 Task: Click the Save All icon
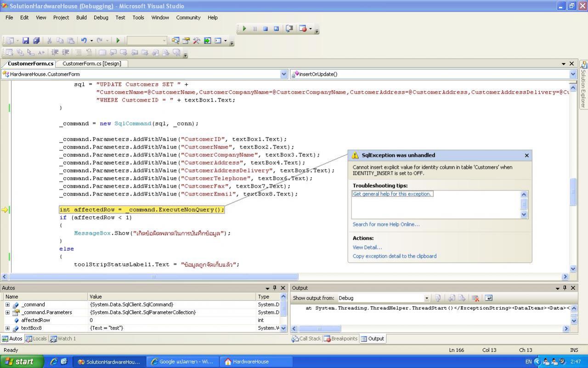click(x=36, y=40)
